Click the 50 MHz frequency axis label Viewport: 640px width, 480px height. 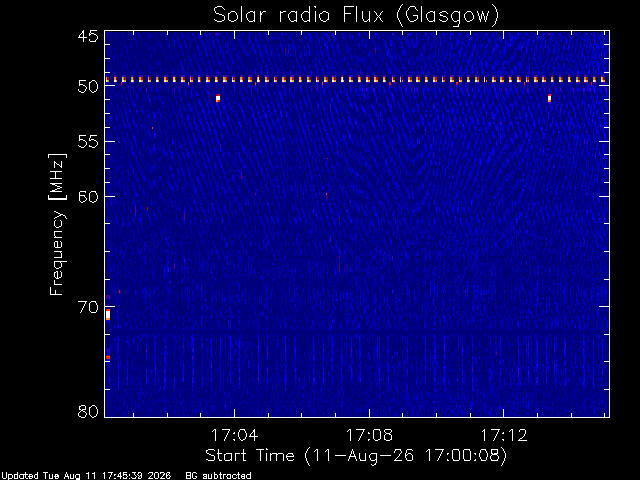pos(88,87)
